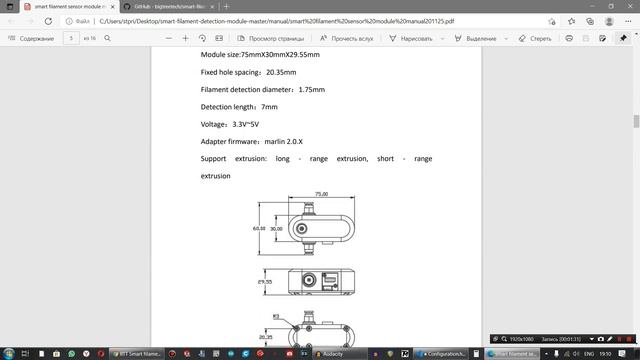Go forward in browser history
This screenshot has height=360, width=640.
coord(30,21)
